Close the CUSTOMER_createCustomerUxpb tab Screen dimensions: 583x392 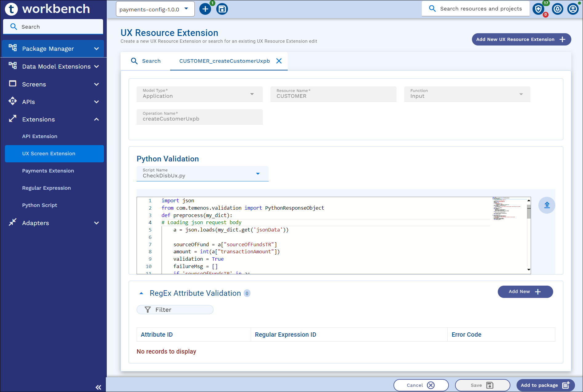tap(279, 61)
